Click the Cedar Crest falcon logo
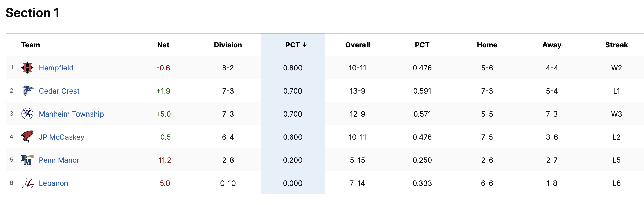 pos(27,91)
